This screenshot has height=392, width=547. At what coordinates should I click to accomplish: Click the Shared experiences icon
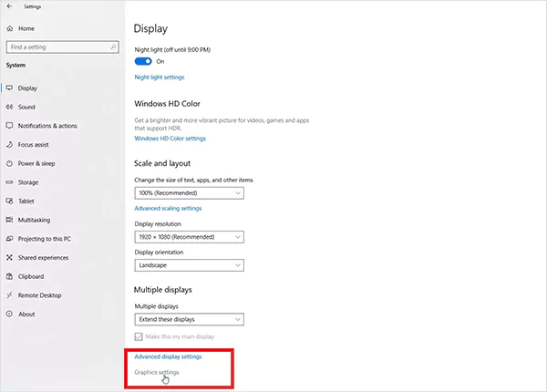pyautogui.click(x=9, y=257)
